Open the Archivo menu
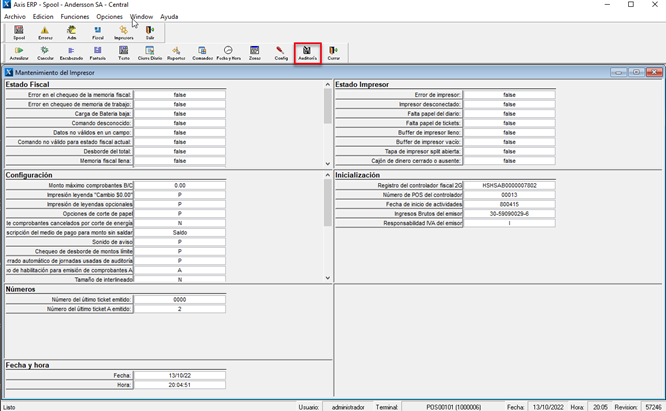The image size is (666, 411). pos(15,17)
